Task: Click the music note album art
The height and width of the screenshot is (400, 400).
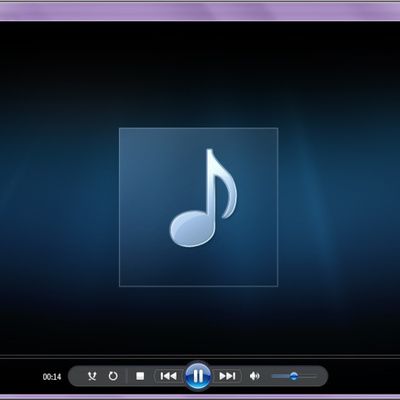Action: point(199,207)
